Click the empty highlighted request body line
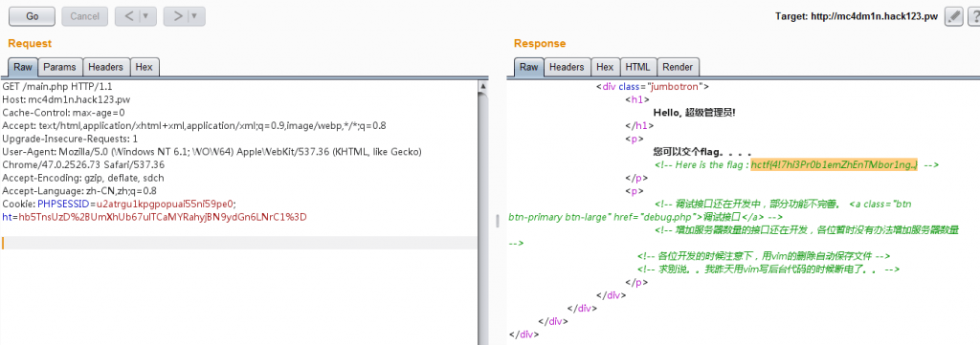Screen dimensions: 980x345 point(238,243)
